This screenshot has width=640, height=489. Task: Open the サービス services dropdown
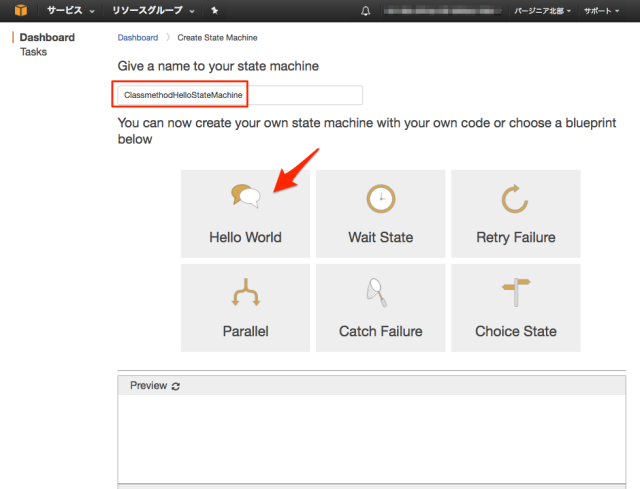click(x=71, y=11)
